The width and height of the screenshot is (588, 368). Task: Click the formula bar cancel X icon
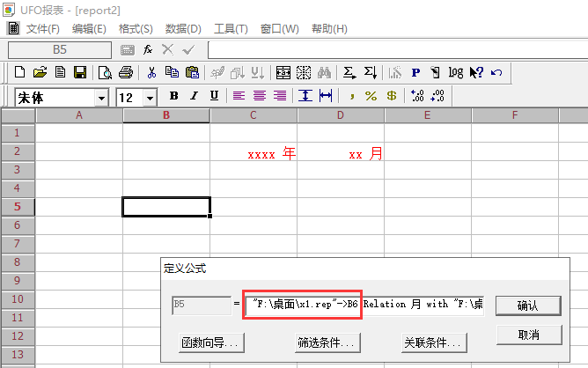tap(167, 49)
